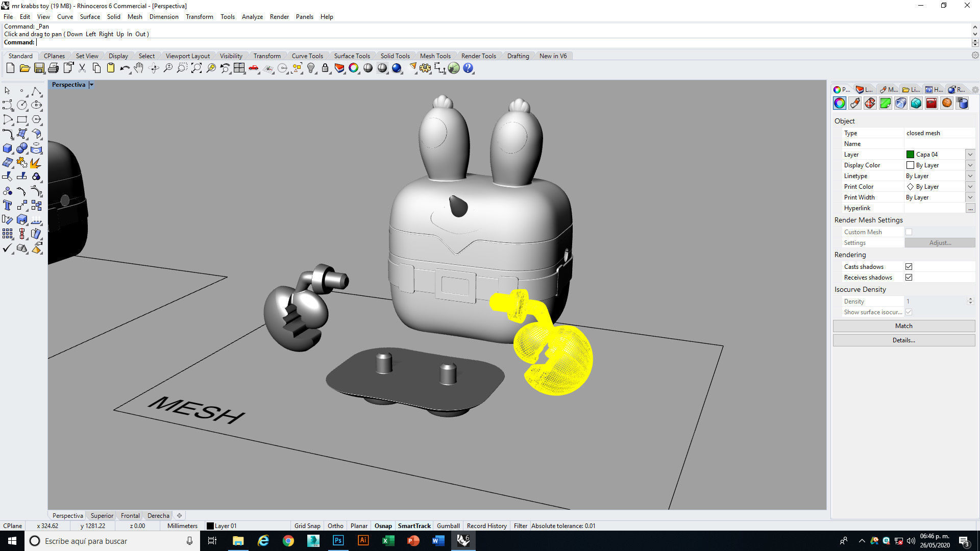Open the Transform menu in the menu bar
The image size is (980, 551).
(x=199, y=17)
